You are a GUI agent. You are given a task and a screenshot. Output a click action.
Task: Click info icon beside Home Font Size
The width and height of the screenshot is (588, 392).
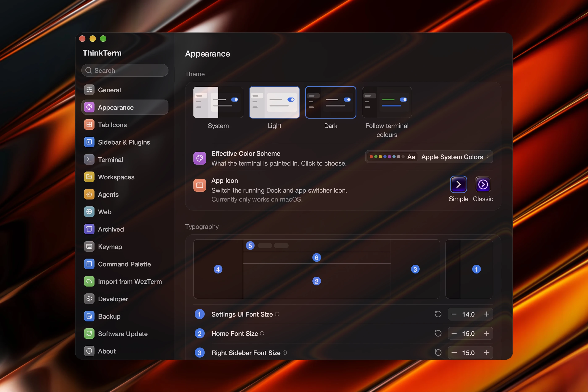[x=262, y=333]
